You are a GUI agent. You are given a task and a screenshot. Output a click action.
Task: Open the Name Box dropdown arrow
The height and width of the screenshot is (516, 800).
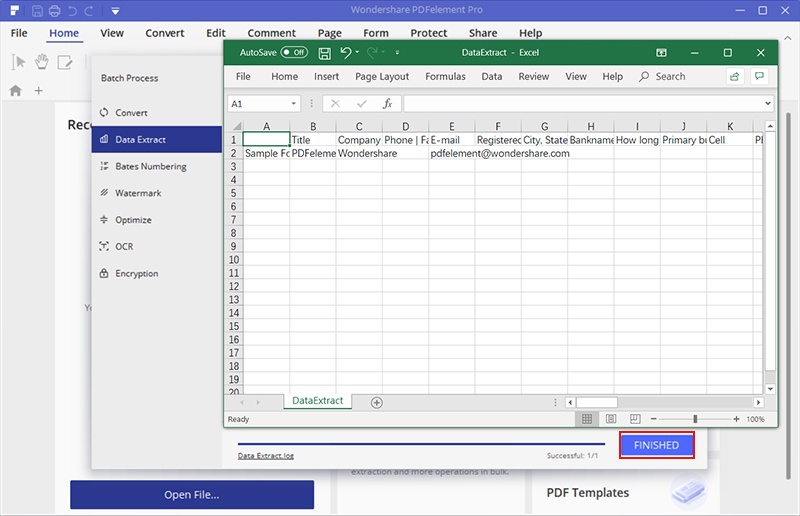click(293, 104)
